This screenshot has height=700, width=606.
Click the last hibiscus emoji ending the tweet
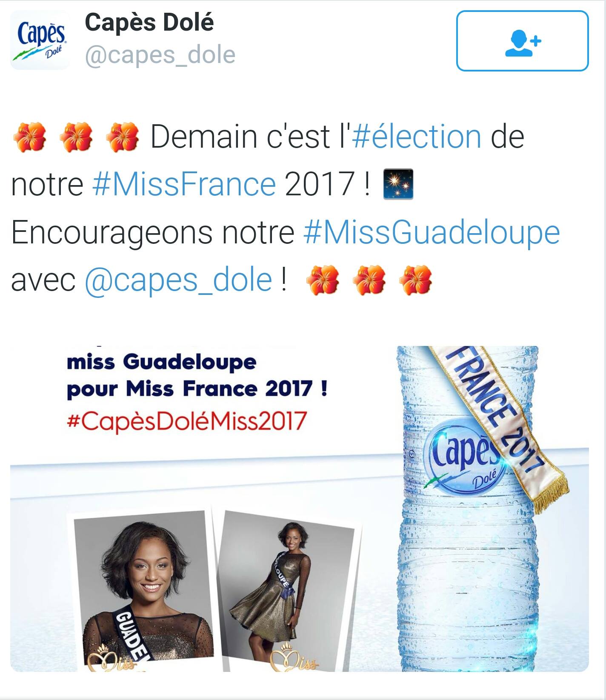(416, 280)
